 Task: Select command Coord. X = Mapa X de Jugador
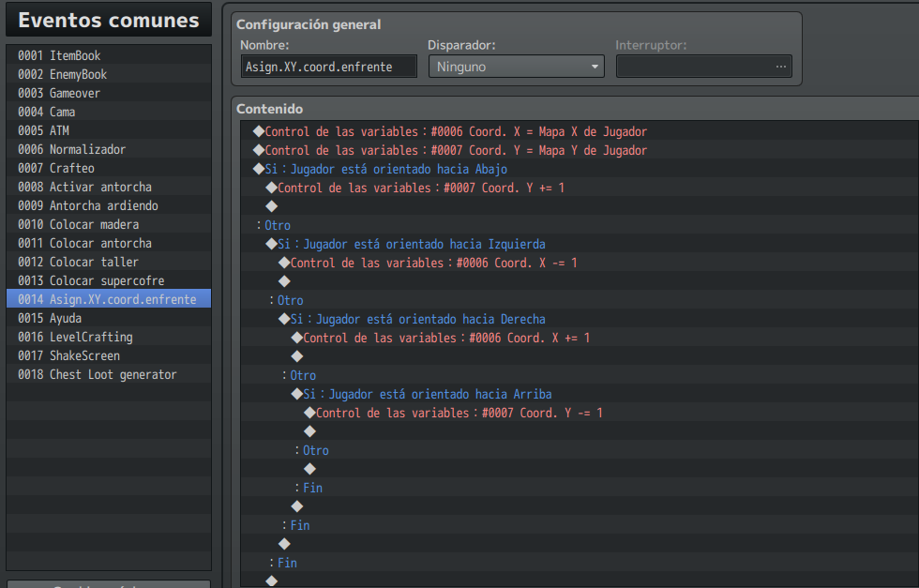click(580, 131)
